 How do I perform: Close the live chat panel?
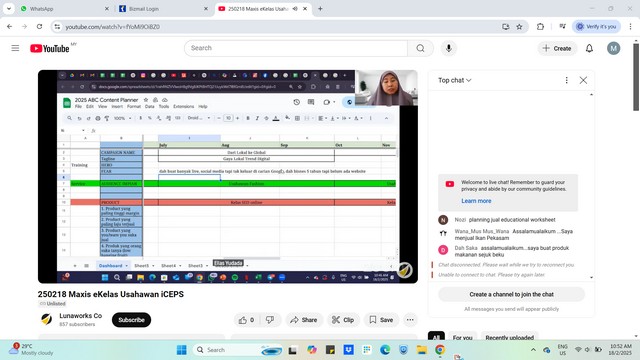pyautogui.click(x=583, y=80)
